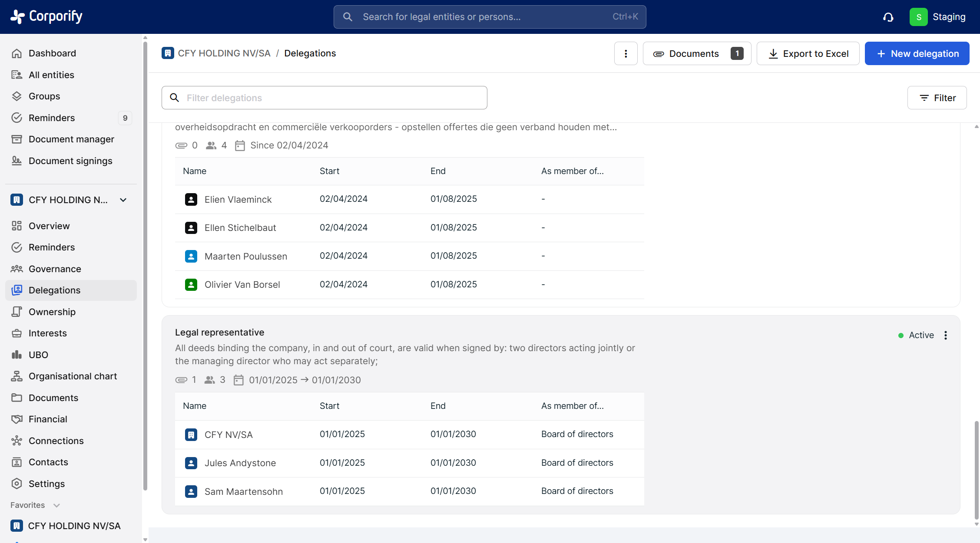The image size is (980, 543).
Task: Click the Staging account avatar
Action: [918, 17]
